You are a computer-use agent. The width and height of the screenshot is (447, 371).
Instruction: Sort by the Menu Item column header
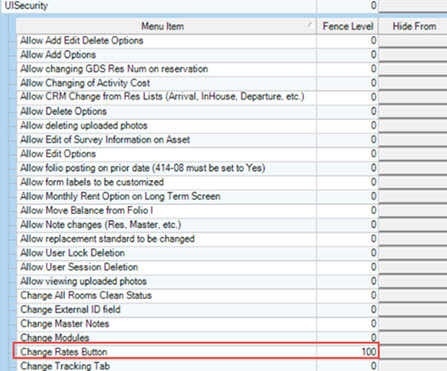pyautogui.click(x=166, y=26)
